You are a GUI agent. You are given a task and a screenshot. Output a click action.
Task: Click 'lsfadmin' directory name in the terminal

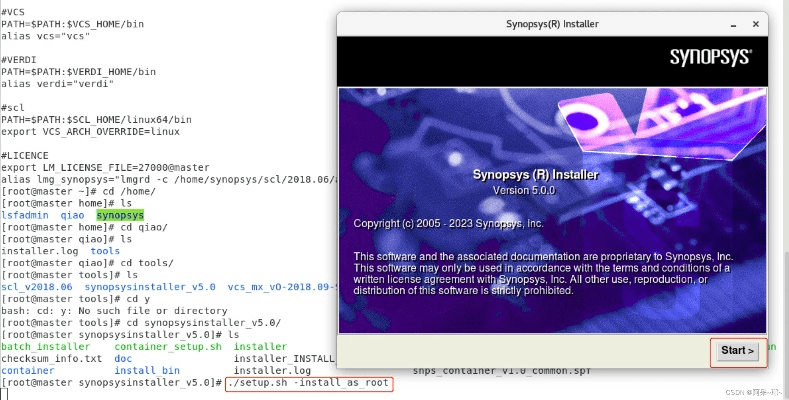(x=25, y=215)
